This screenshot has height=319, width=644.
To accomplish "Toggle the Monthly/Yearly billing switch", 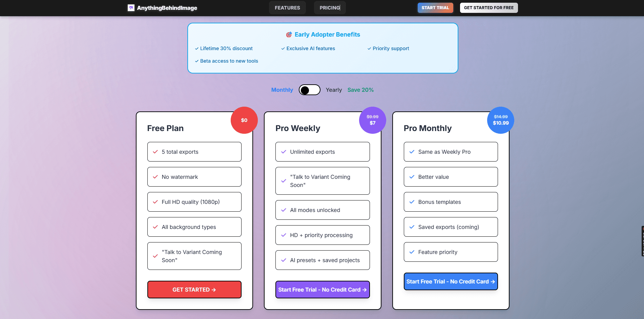I will 309,90.
